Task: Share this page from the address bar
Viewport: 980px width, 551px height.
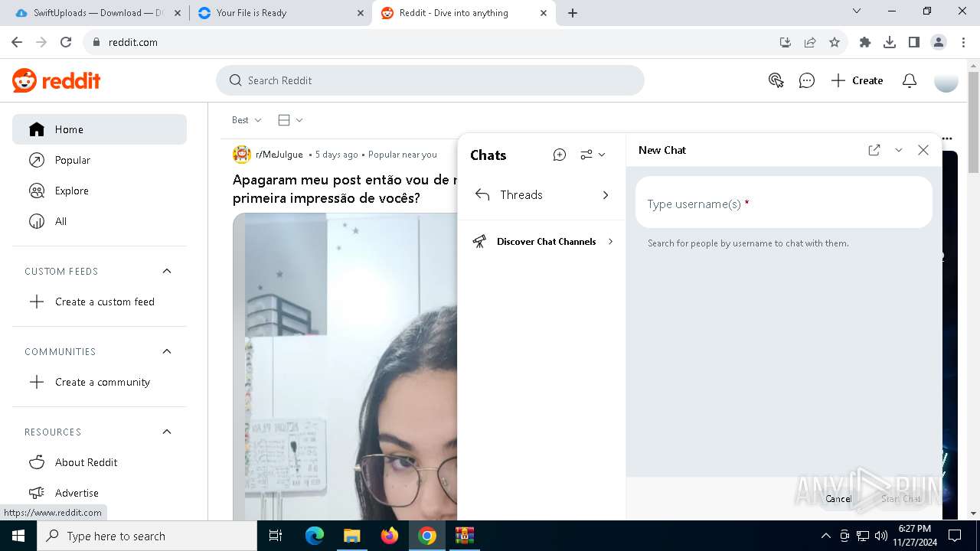Action: coord(809,42)
